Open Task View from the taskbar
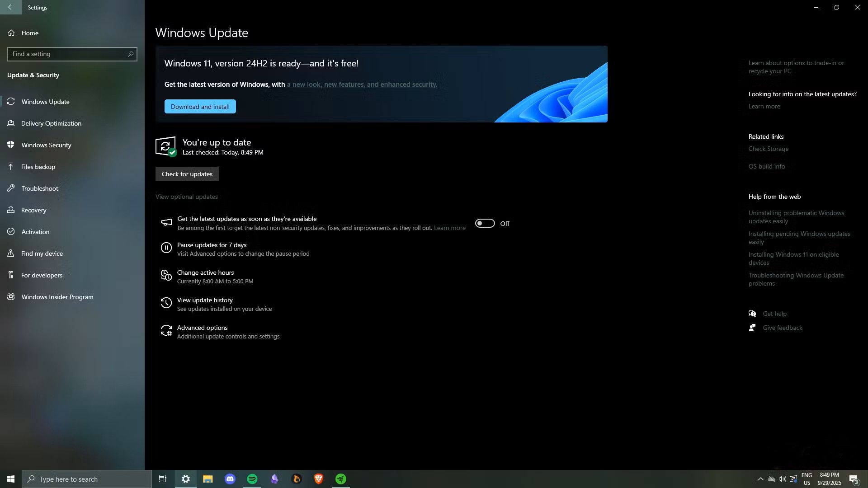This screenshot has width=868, height=488. pyautogui.click(x=162, y=479)
